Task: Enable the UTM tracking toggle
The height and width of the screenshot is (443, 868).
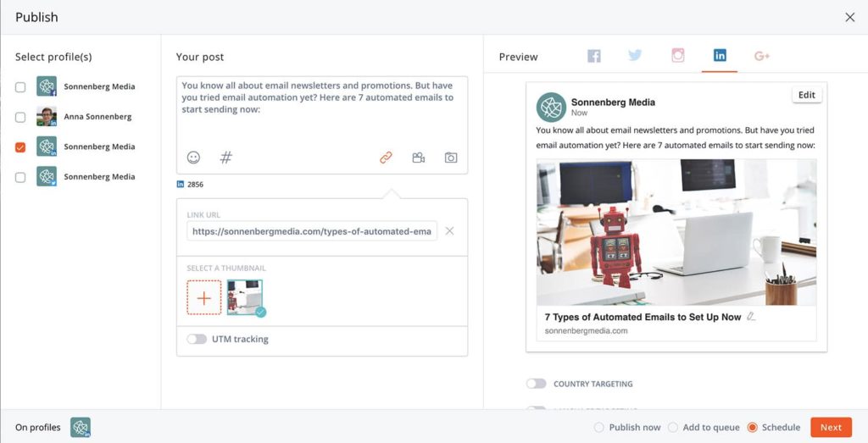Action: 197,339
